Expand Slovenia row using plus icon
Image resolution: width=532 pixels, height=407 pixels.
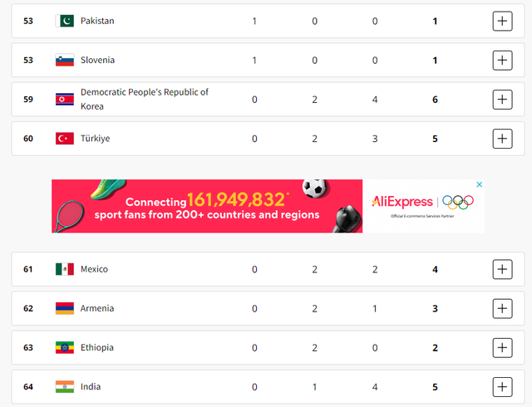[x=502, y=60]
